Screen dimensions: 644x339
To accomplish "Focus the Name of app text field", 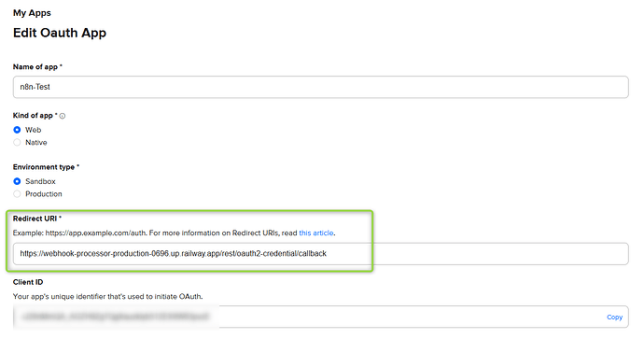I will (321, 87).
